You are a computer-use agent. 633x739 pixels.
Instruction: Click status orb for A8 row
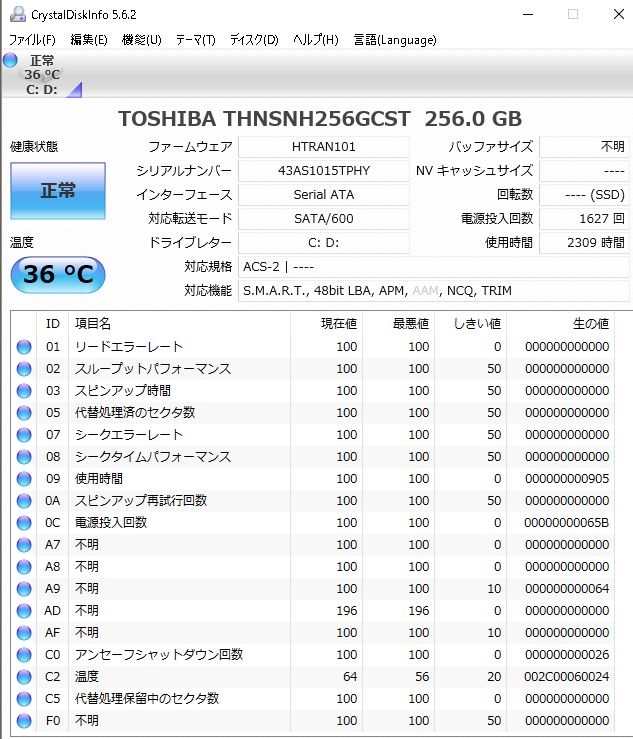[x=24, y=567]
